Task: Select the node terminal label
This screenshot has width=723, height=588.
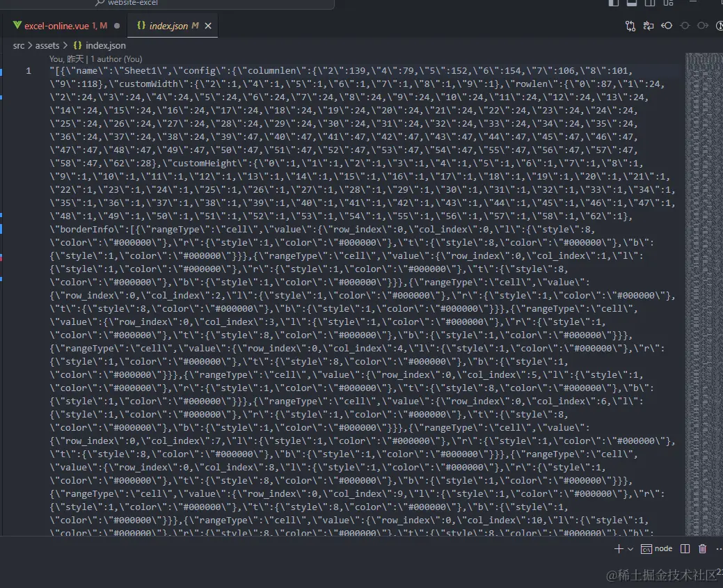Action: [663, 548]
